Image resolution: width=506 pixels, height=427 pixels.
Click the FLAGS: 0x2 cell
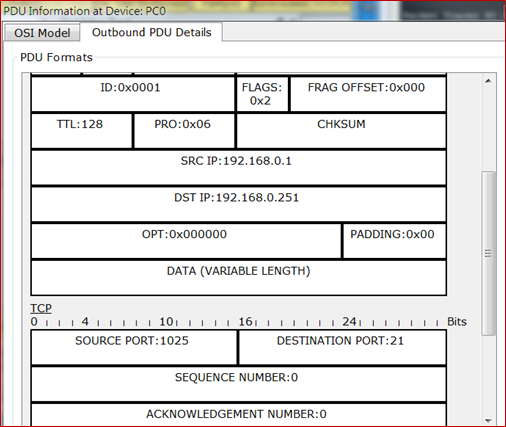pos(262,94)
